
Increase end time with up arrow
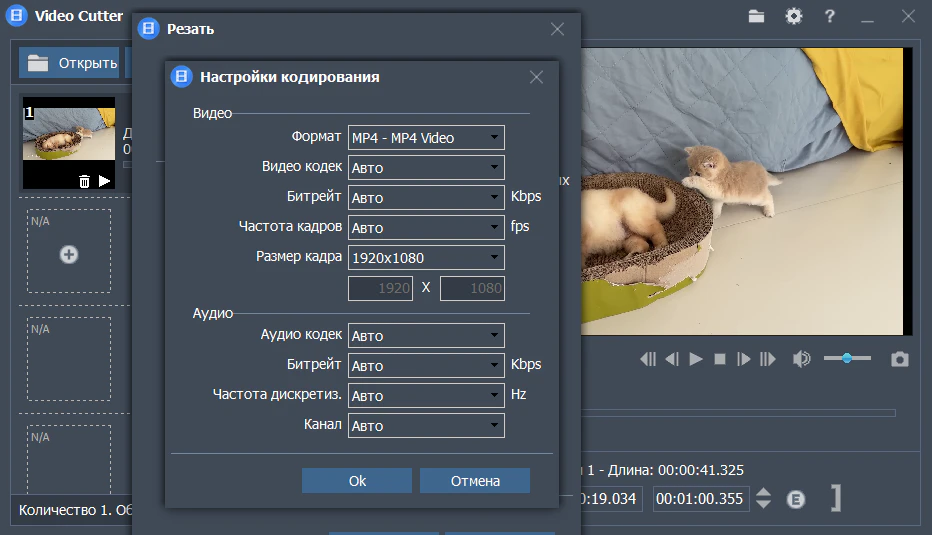[763, 492]
